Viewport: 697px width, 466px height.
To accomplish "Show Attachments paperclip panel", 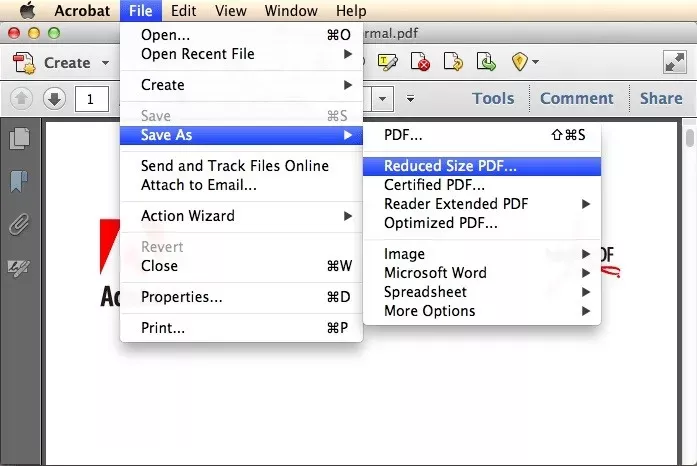I will coord(20,225).
